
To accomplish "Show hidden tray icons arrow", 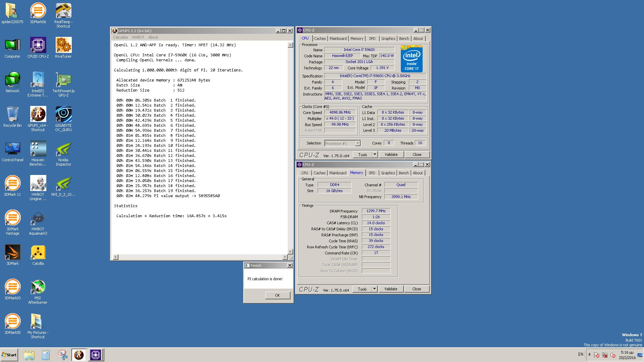I will pyautogui.click(x=589, y=355).
